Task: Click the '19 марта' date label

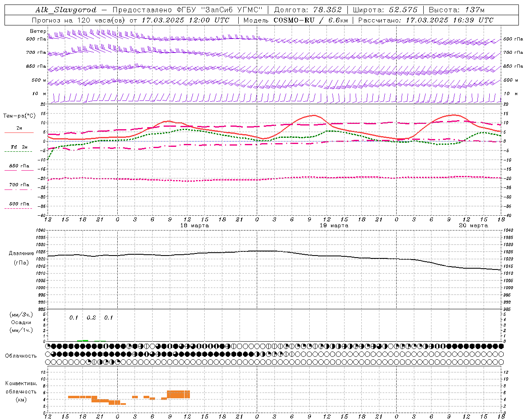Action: 334,226
